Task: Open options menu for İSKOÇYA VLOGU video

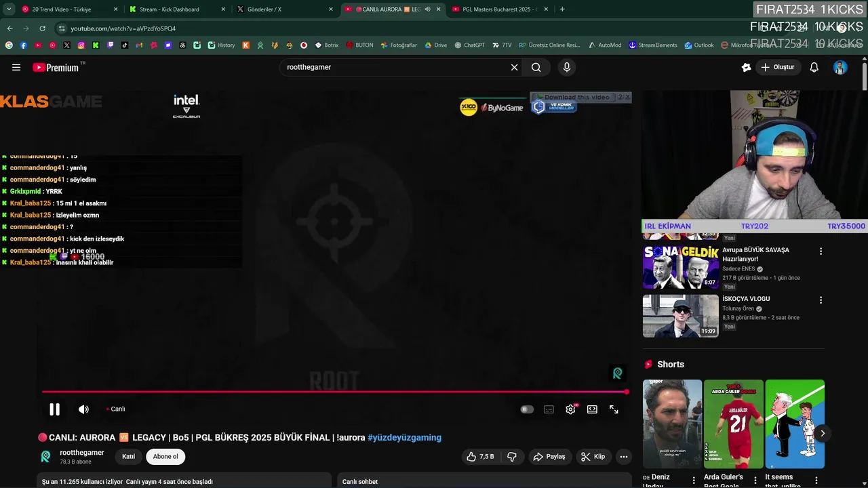Action: pyautogui.click(x=821, y=300)
